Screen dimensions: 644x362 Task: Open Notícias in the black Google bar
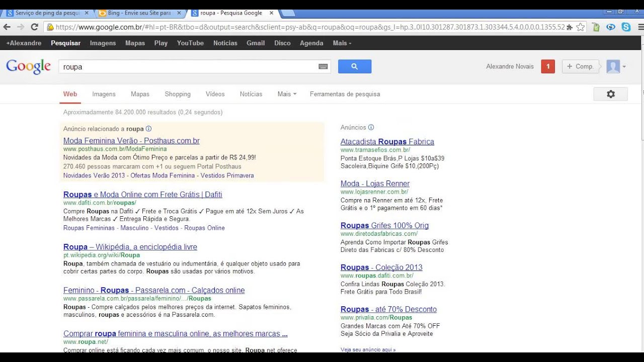tap(225, 43)
